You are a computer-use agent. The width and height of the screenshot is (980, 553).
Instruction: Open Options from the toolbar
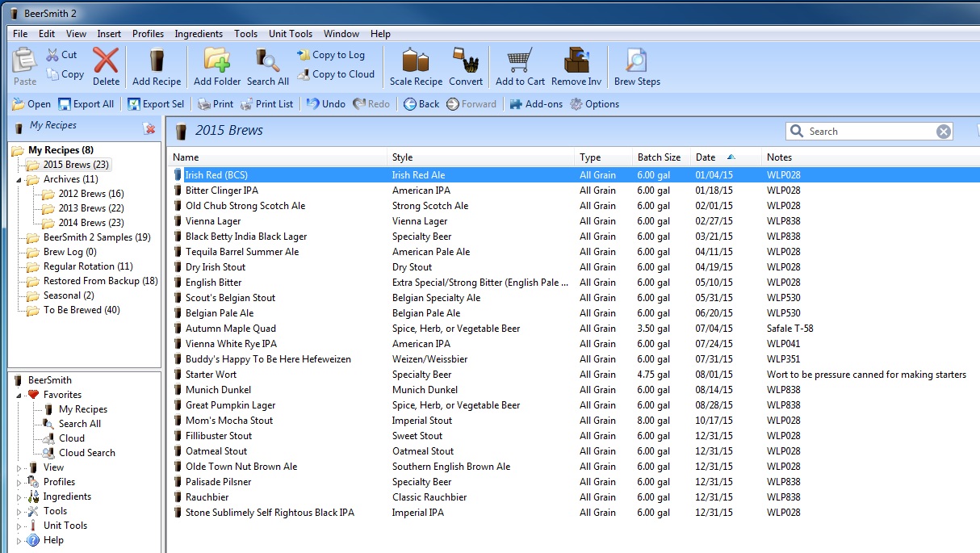pos(594,104)
